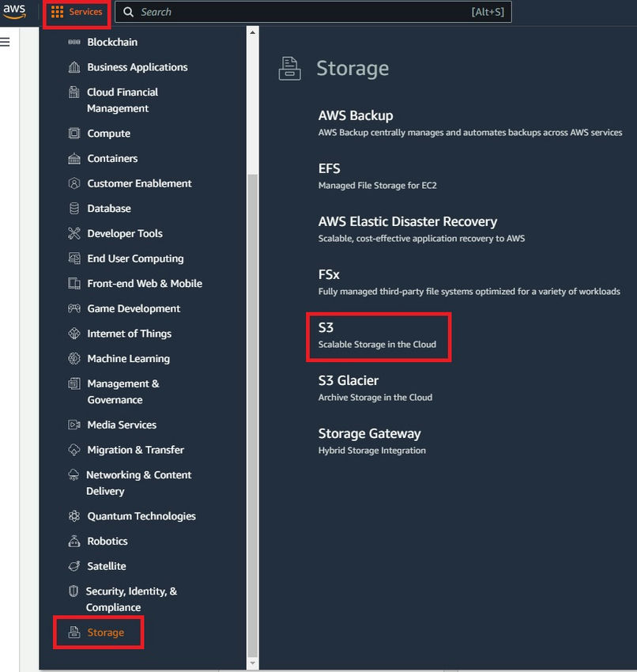Select the Robotics category
This screenshot has width=637, height=672.
coord(107,542)
